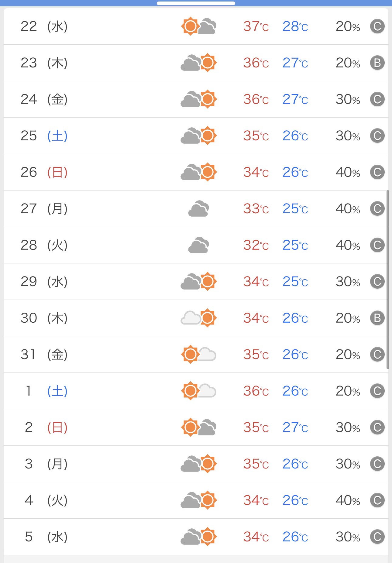The image size is (392, 563).
Task: Tap the 25°C low temperature on 29 (水)
Action: point(295,282)
